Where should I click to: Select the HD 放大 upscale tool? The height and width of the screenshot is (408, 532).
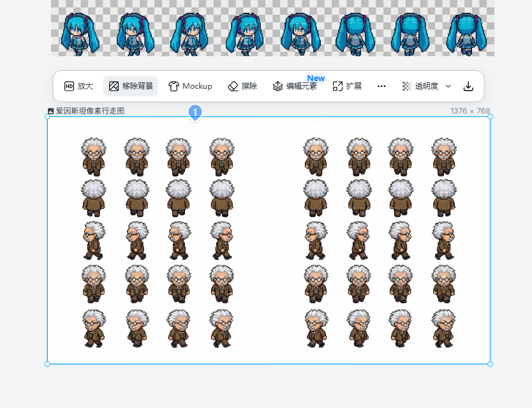(x=79, y=86)
